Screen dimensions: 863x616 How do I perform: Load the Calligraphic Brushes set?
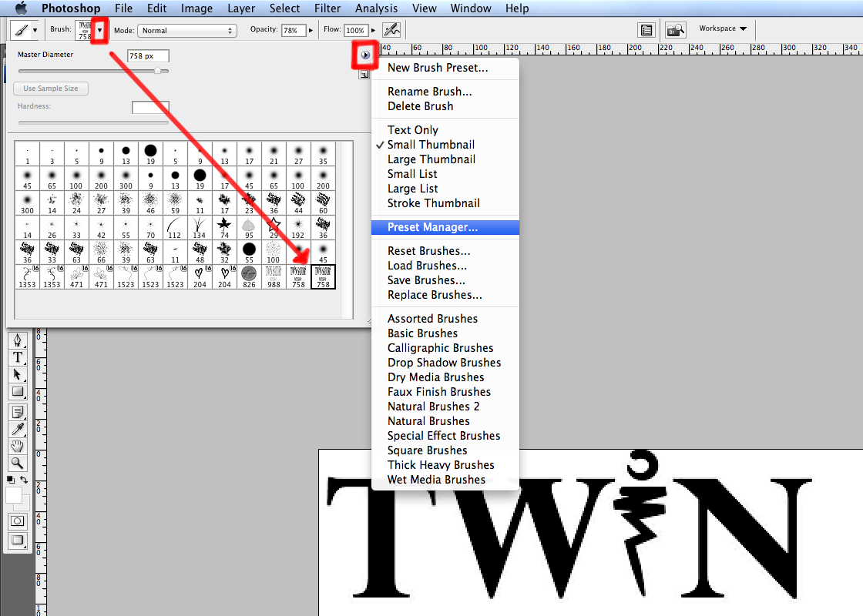pyautogui.click(x=445, y=348)
